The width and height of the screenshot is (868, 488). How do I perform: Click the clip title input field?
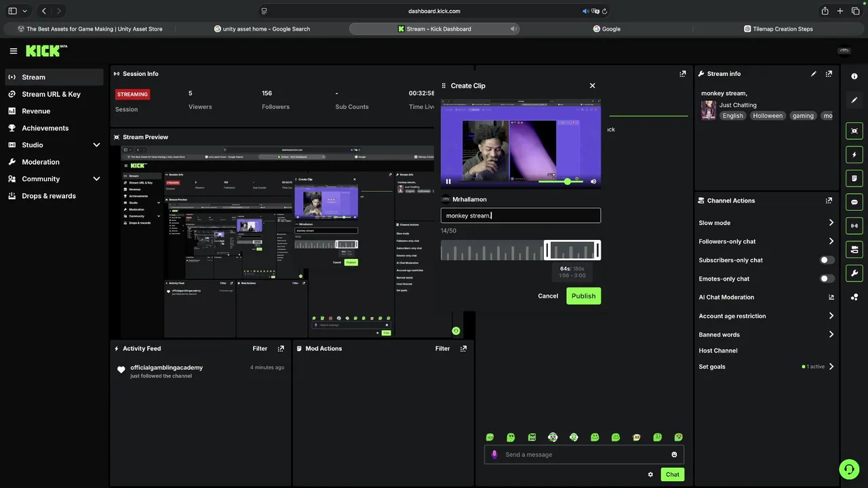click(521, 216)
